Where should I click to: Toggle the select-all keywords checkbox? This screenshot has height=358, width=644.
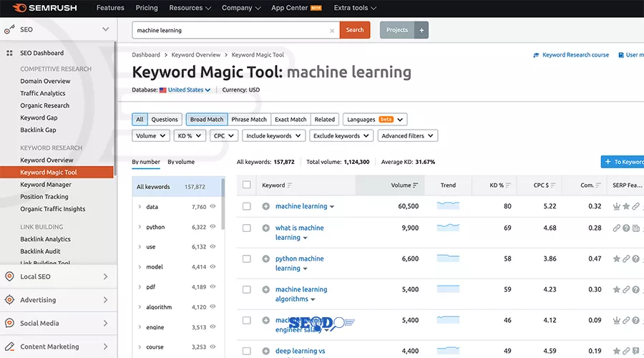[246, 185]
